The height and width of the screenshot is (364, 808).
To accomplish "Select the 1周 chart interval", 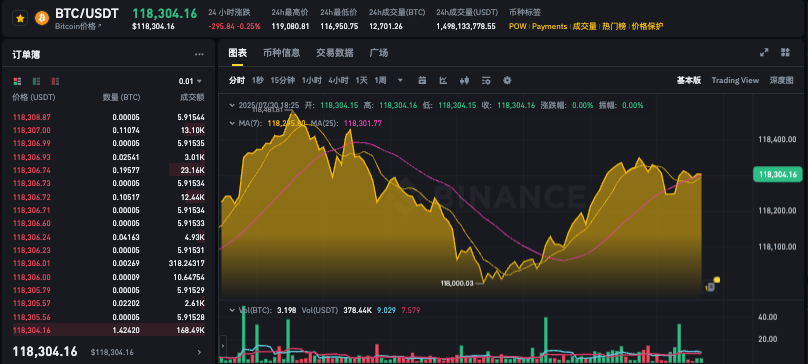I will tap(380, 80).
